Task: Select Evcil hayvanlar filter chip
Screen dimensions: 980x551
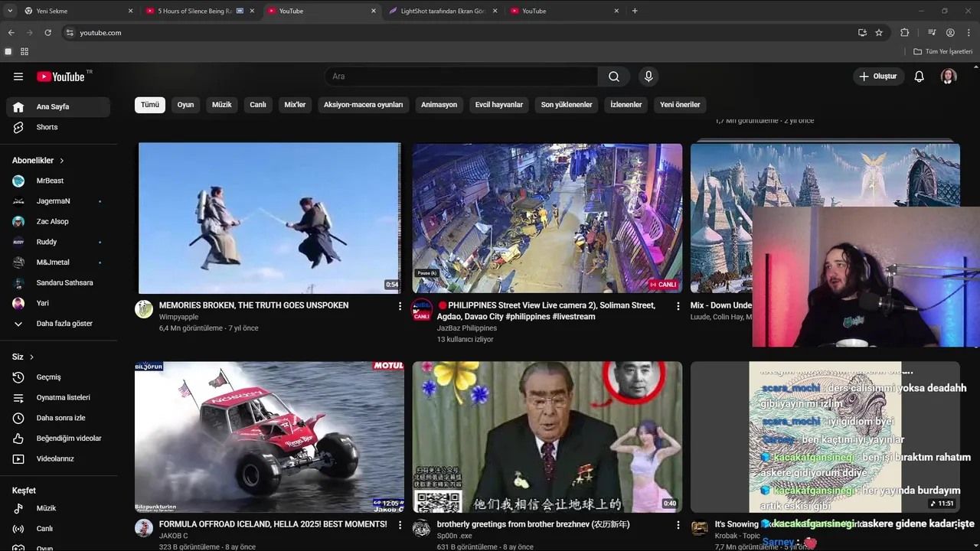Action: click(499, 105)
